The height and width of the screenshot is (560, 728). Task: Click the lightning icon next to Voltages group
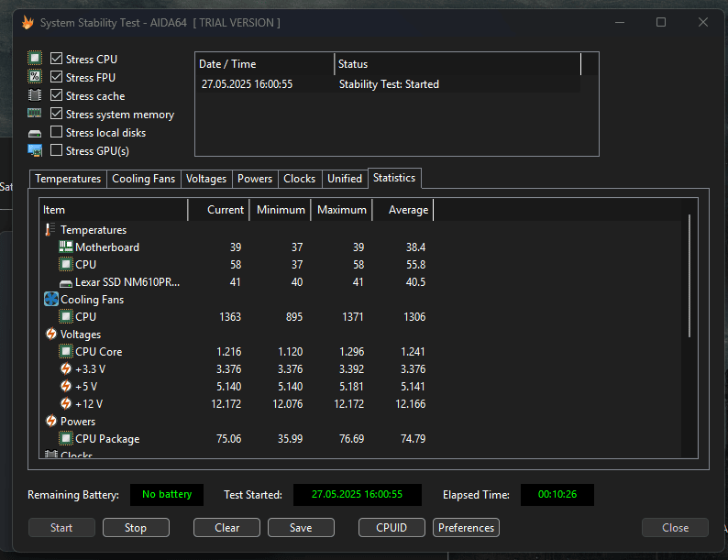tap(51, 334)
